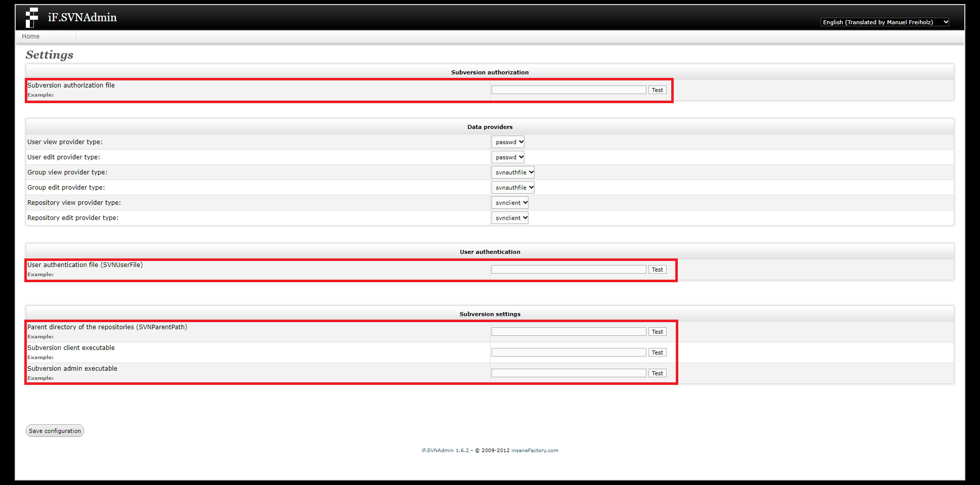980x485 pixels.
Task: Test the SVNParentPath repositories directory
Action: point(657,332)
